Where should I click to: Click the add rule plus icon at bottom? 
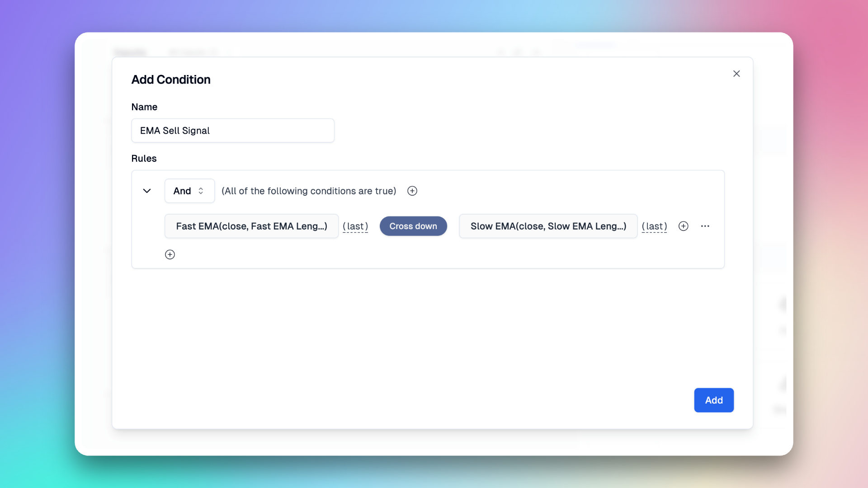point(170,254)
